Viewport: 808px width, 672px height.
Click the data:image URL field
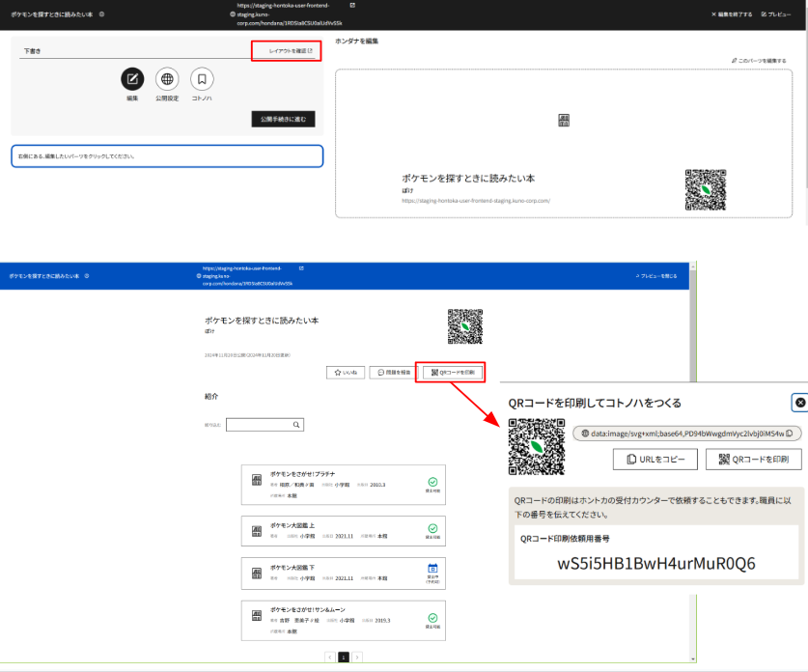pyautogui.click(x=687, y=434)
